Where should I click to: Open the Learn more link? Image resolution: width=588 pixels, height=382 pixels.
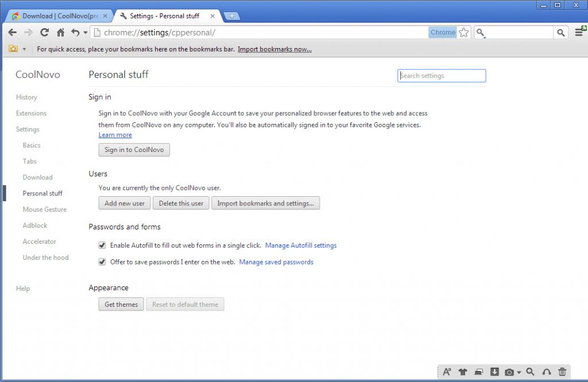115,135
